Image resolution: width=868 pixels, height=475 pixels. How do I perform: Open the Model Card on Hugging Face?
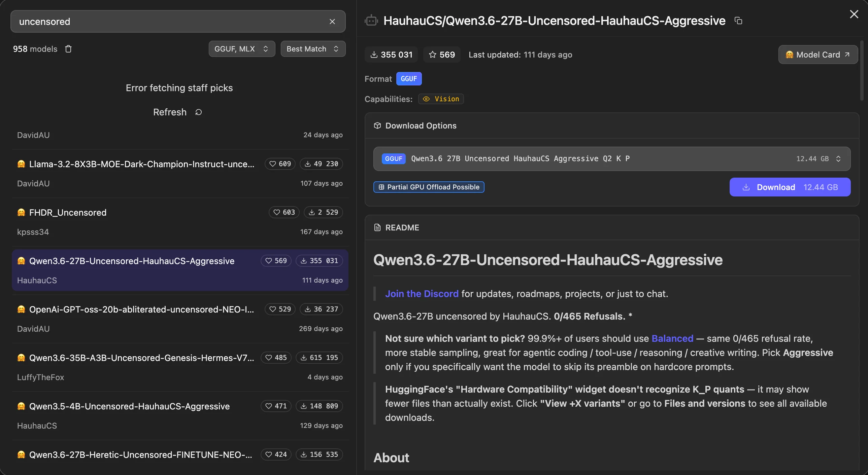tap(818, 54)
